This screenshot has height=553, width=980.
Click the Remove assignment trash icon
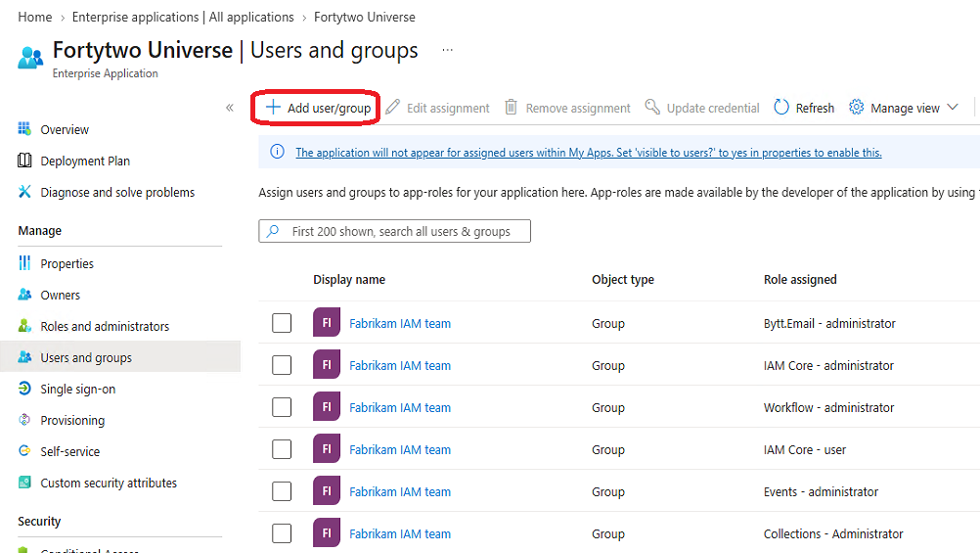pos(511,107)
